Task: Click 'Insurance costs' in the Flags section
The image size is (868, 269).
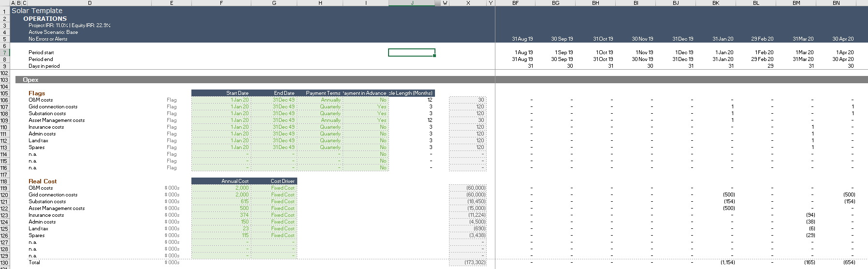Action: pyautogui.click(x=46, y=127)
